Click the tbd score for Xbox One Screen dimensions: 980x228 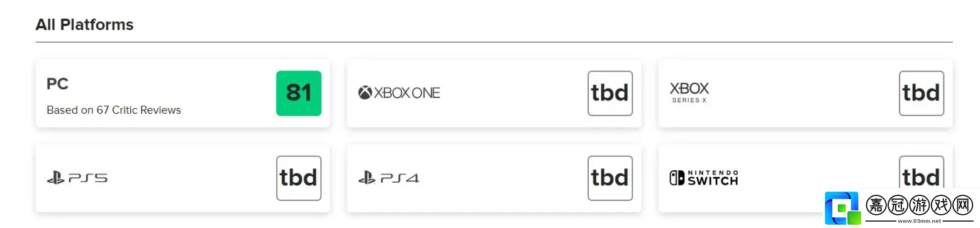click(610, 93)
